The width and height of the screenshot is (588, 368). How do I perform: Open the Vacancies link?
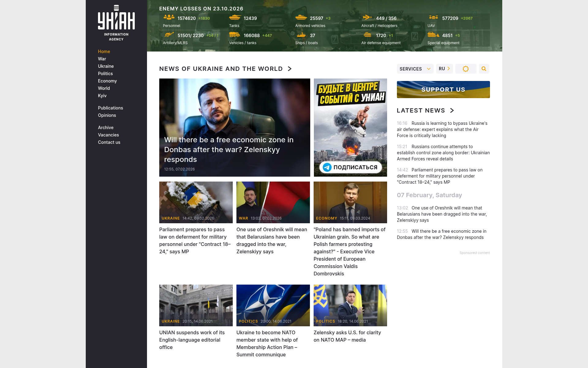108,135
